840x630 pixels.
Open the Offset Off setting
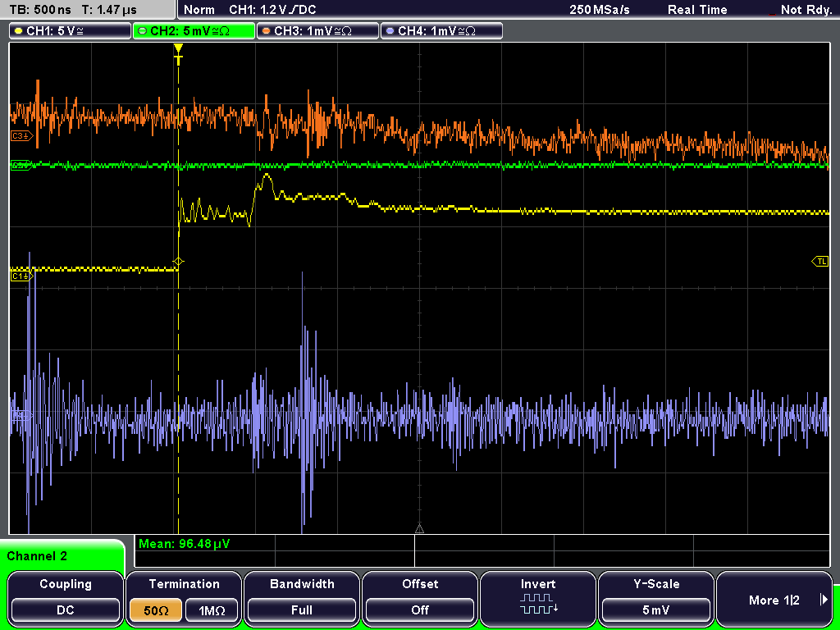pos(420,598)
